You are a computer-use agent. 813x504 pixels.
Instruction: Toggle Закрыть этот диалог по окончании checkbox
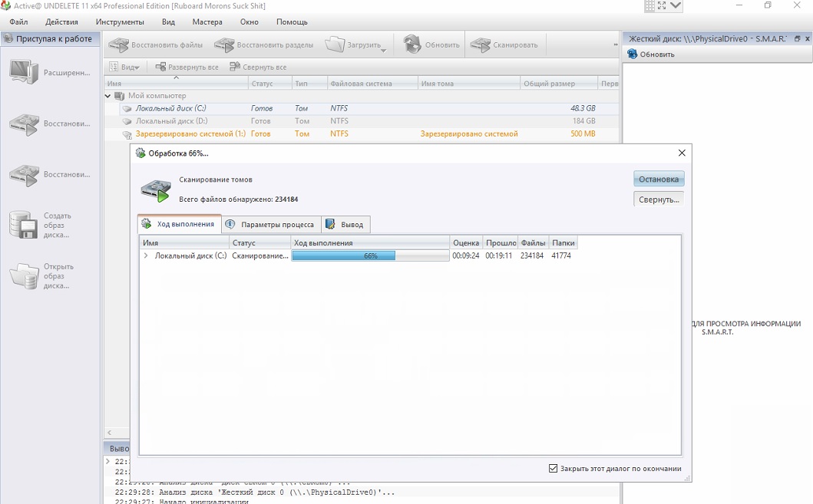[x=553, y=468]
